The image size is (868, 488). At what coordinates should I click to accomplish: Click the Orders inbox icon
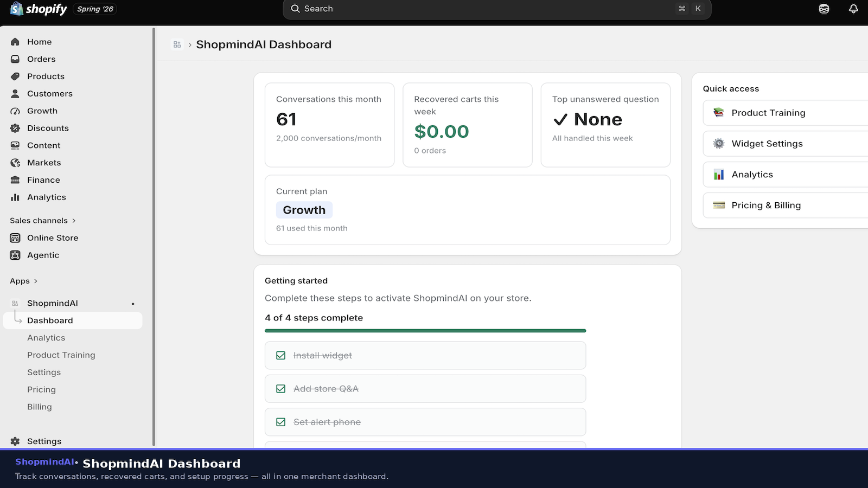click(x=15, y=59)
